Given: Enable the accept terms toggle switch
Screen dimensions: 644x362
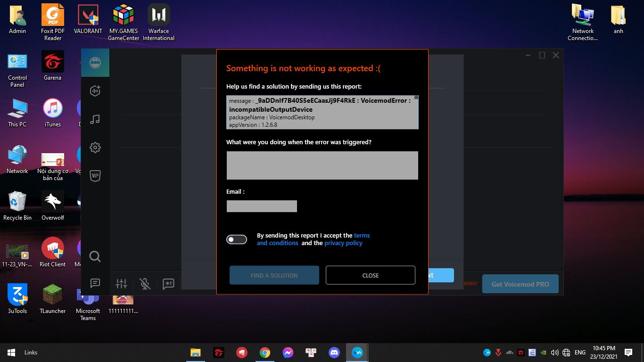Looking at the screenshot, I should pyautogui.click(x=237, y=239).
